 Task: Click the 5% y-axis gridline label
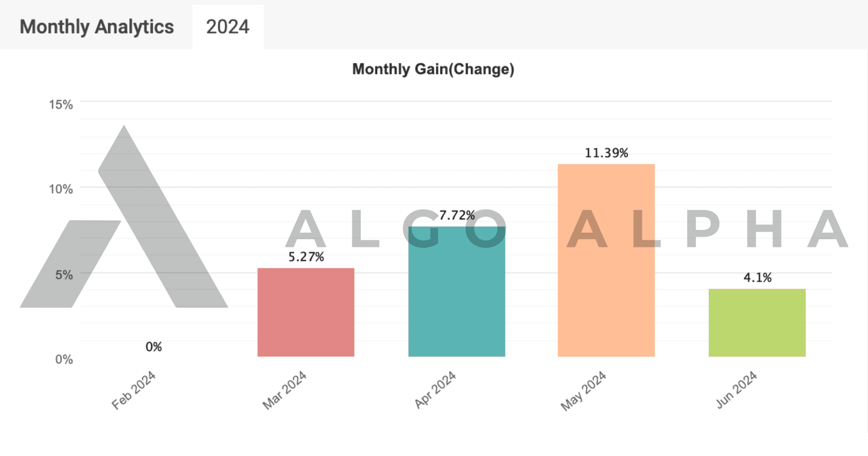click(63, 274)
